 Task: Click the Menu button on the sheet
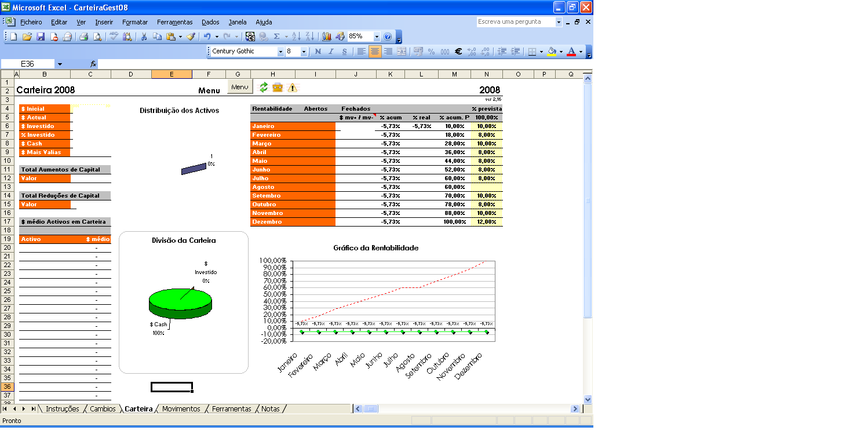(240, 87)
